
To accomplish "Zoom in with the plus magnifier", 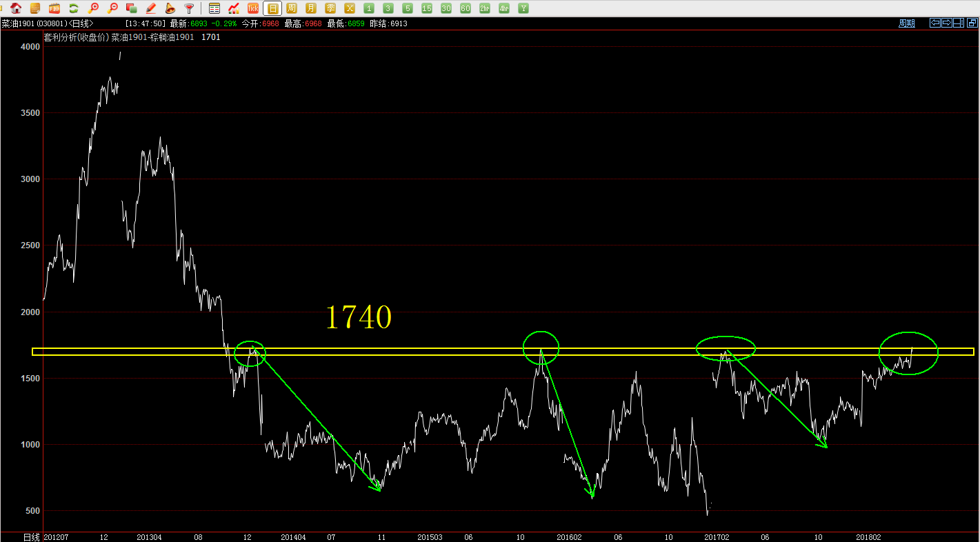I will pyautogui.click(x=93, y=8).
